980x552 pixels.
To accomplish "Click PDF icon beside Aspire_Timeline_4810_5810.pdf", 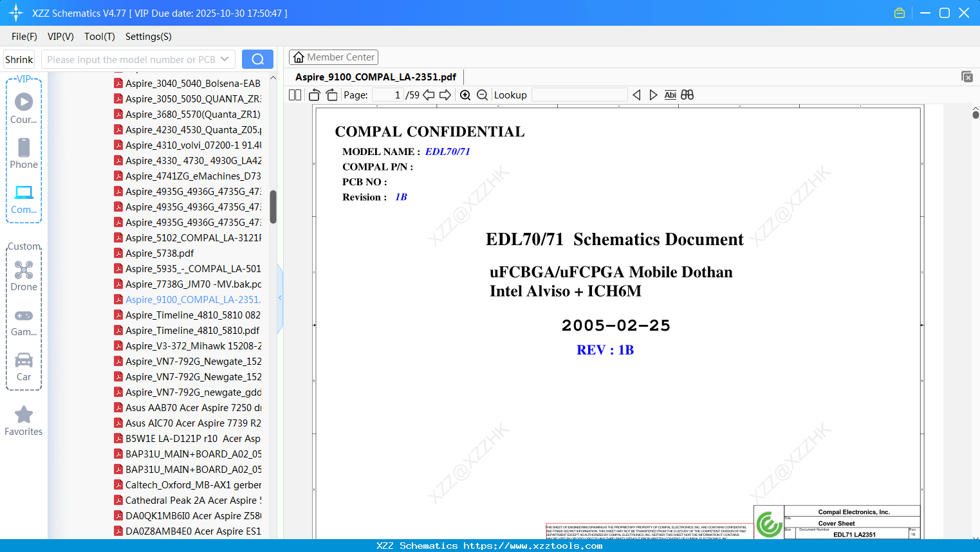I will (118, 330).
